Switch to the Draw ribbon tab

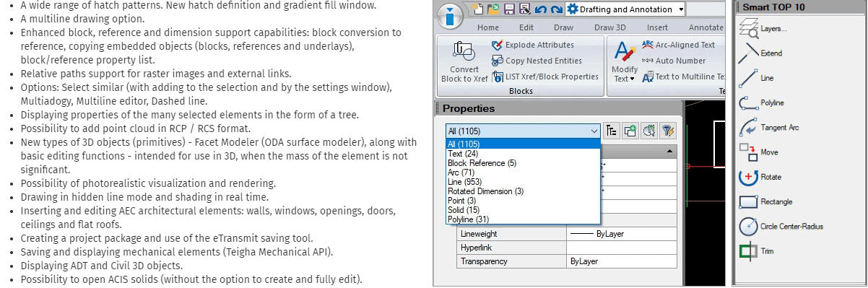click(564, 27)
